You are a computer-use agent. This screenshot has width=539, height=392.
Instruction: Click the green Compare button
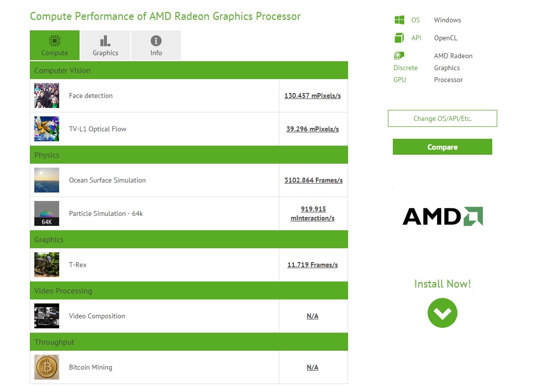(x=443, y=147)
